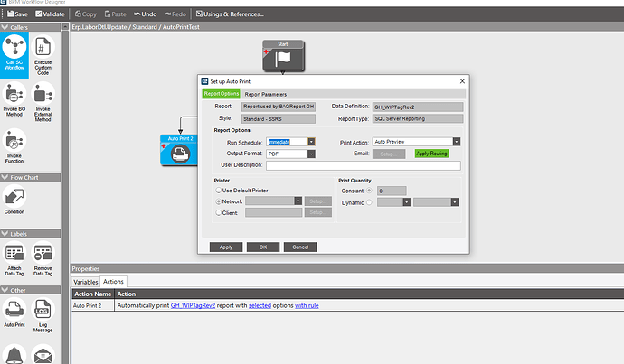Click the Style field in dialog
The height and width of the screenshot is (364, 624).
click(x=279, y=119)
